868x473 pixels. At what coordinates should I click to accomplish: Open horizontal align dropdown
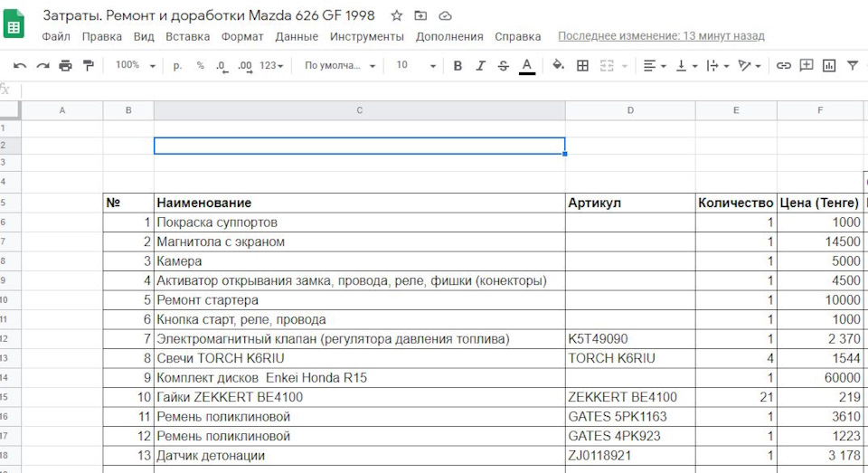(655, 66)
